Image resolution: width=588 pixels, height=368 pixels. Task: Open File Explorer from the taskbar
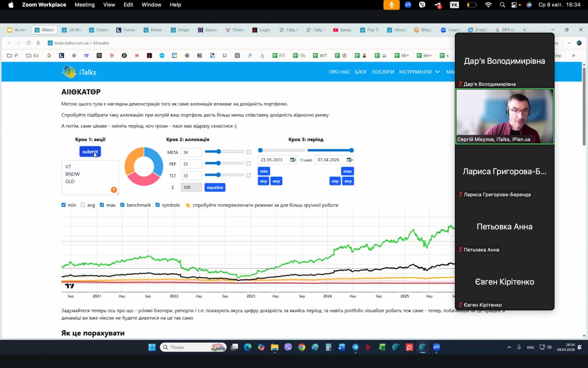[275, 347]
